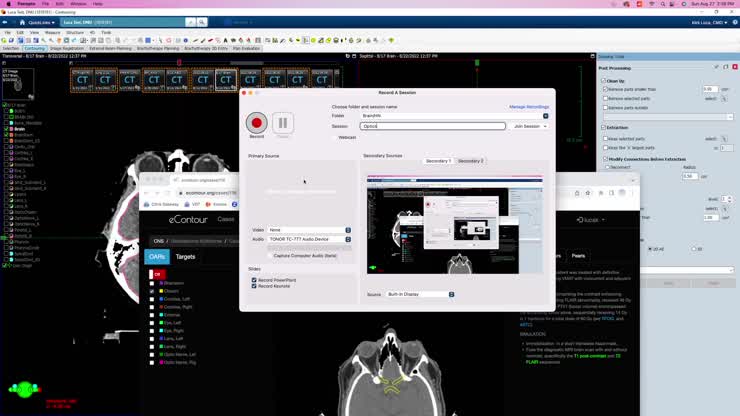This screenshot has height=416, width=740.
Task: Click the eContour browser address bar
Action: coord(208,193)
